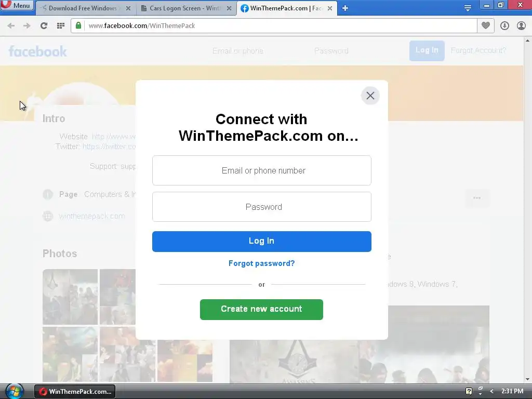The height and width of the screenshot is (399, 532).
Task: Open the Opera Menu button
Action: (x=17, y=5)
